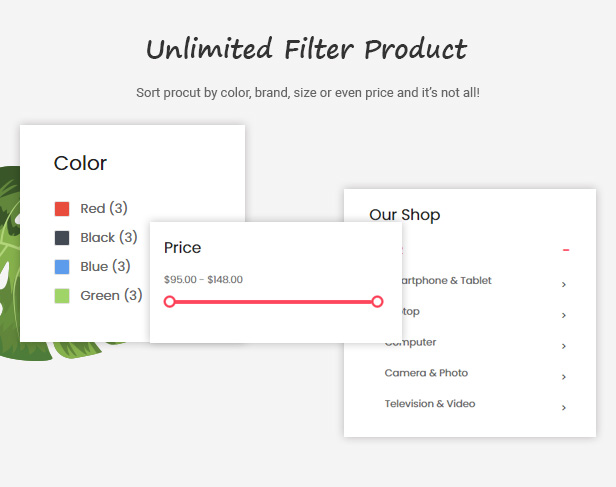Open the Television & Video category
616x487 pixels.
[430, 404]
